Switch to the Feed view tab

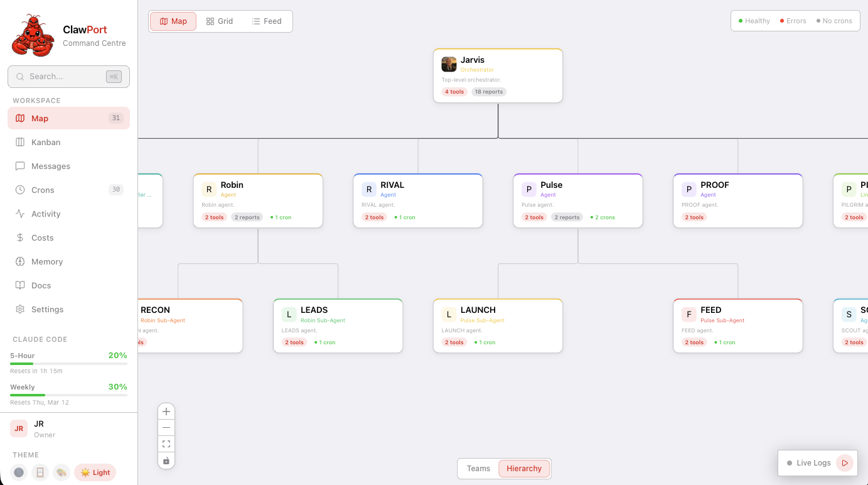[266, 21]
